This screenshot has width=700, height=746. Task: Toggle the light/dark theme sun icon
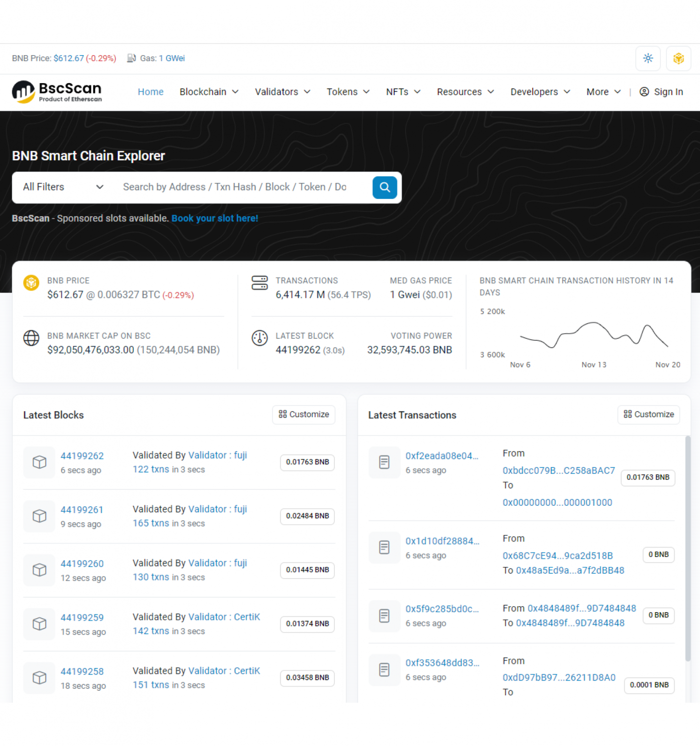[x=648, y=58]
